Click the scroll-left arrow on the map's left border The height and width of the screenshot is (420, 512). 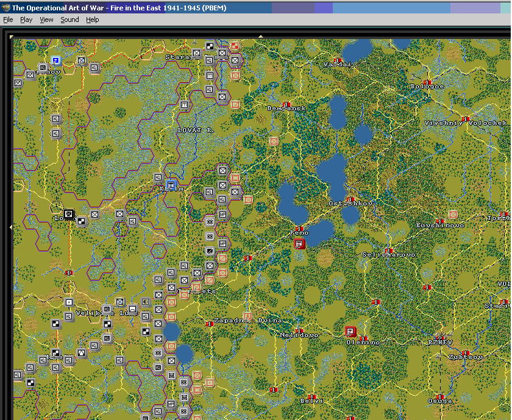click(12, 227)
